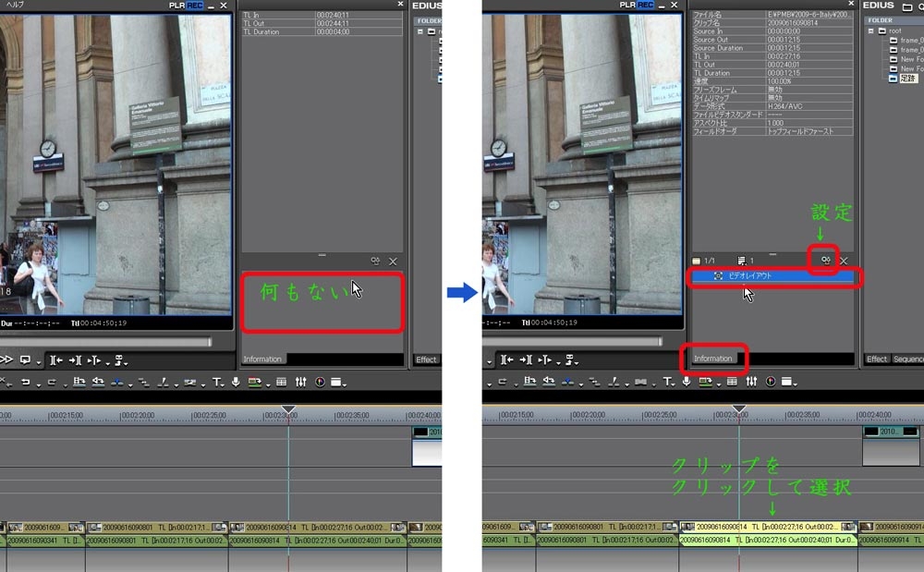The image size is (924, 572).
Task: Click the undo arrow in left timeline toolbar
Action: [26, 382]
